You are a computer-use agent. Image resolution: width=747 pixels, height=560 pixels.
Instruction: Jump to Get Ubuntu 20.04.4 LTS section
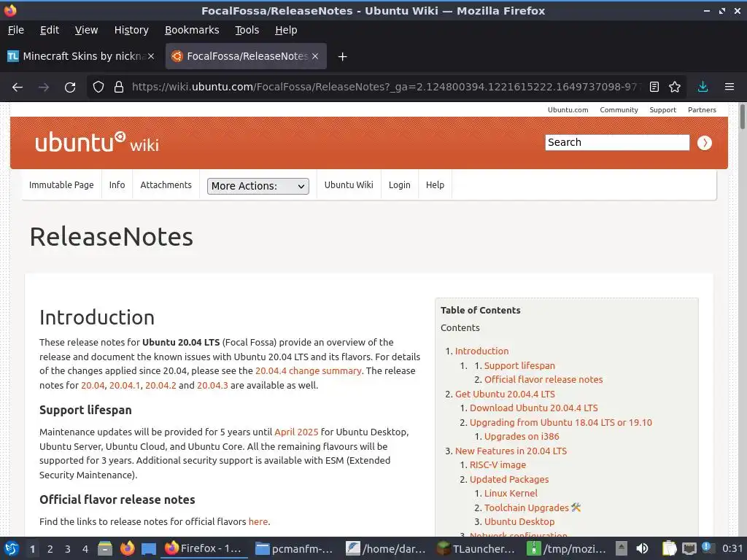click(505, 394)
